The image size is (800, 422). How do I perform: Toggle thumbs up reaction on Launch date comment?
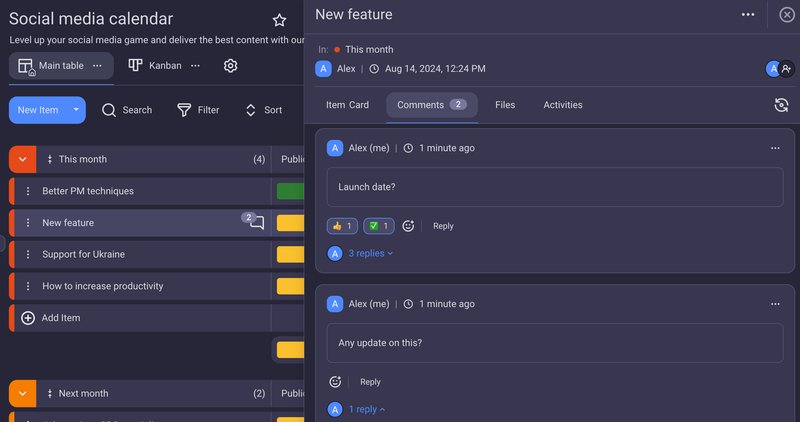342,226
